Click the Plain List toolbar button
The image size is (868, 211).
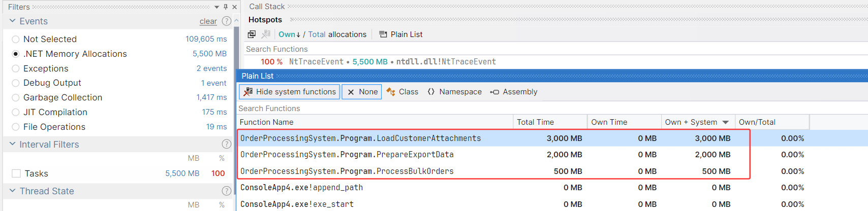coord(401,34)
